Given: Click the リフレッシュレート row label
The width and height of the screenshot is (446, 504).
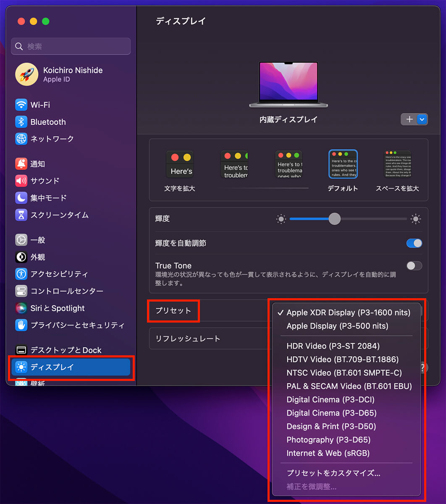Looking at the screenshot, I should pyautogui.click(x=188, y=339).
